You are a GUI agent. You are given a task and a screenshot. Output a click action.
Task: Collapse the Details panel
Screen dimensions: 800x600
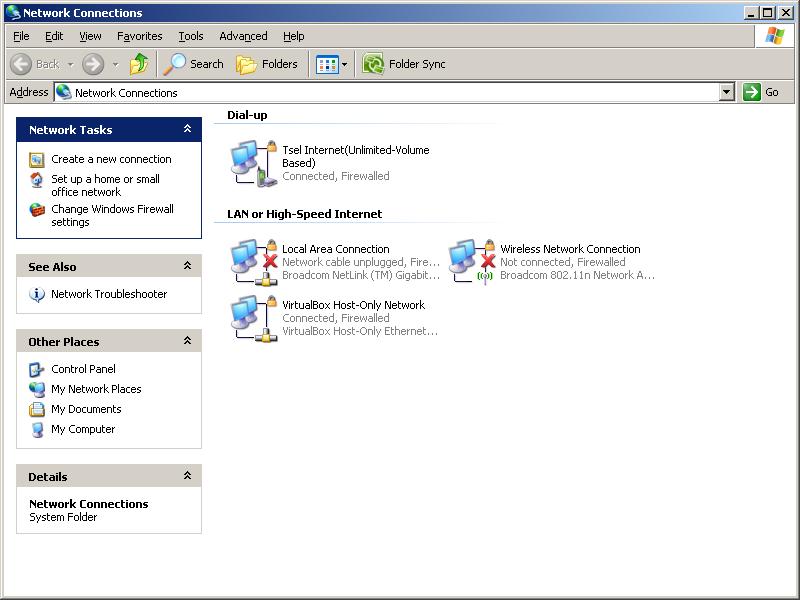187,476
